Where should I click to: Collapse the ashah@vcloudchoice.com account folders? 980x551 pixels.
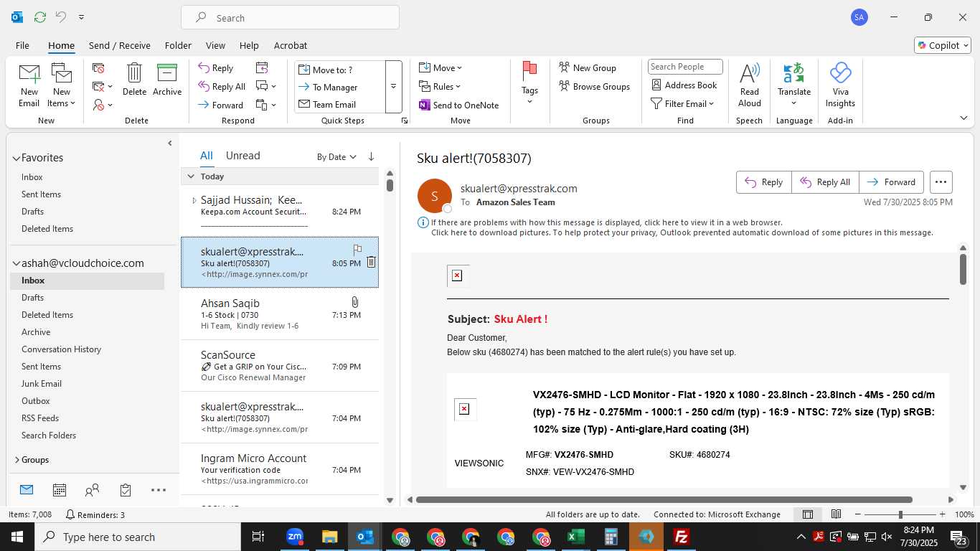(16, 263)
